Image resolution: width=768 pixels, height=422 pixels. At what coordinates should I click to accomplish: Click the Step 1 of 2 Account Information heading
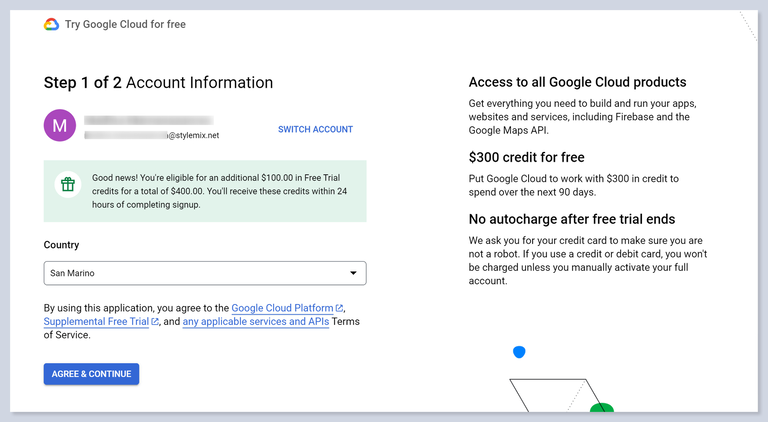click(158, 83)
